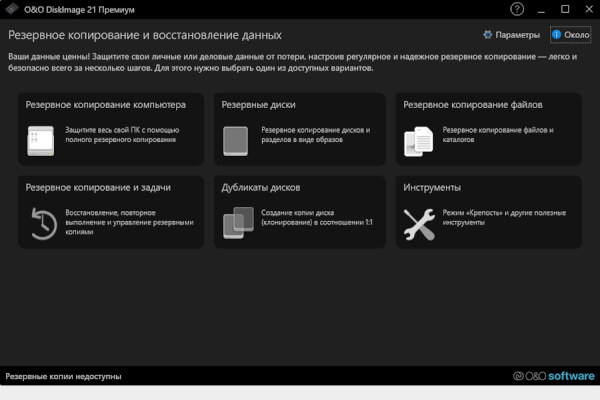Open the Инструменты heading
600x400 pixels.
[432, 187]
